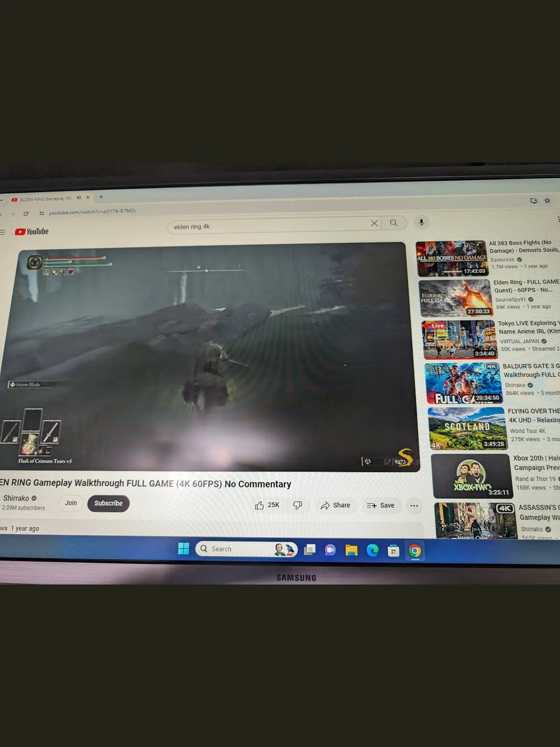560x747 pixels.
Task: Click the YouTube logo home icon
Action: point(31,231)
